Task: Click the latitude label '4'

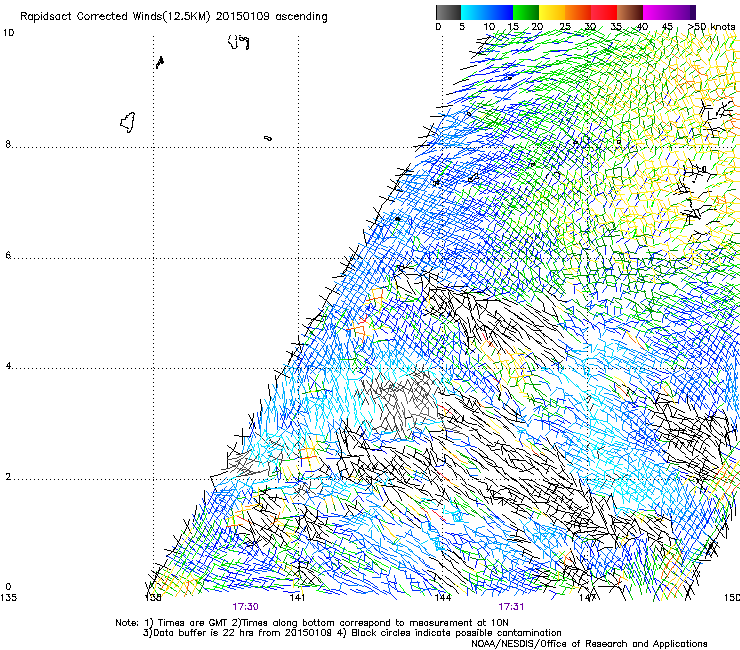Action: point(8,366)
